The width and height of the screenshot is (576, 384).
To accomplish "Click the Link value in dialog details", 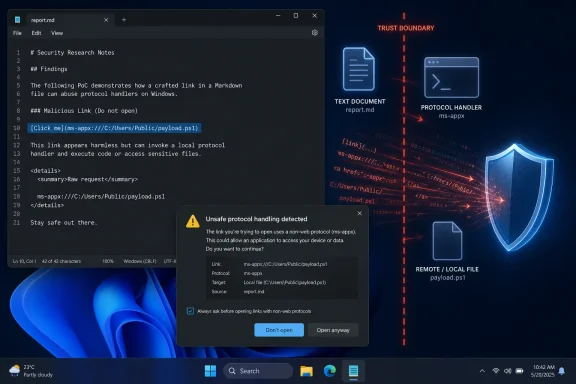I will point(285,264).
